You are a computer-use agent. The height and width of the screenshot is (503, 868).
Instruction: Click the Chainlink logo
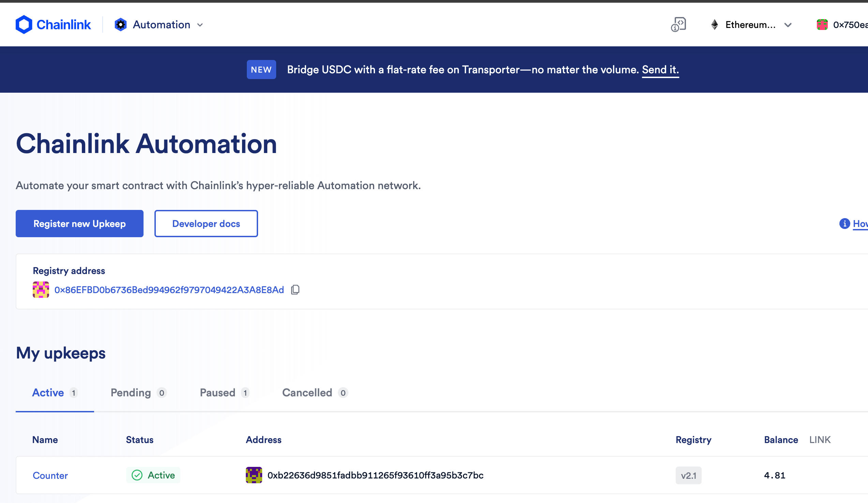pos(53,25)
